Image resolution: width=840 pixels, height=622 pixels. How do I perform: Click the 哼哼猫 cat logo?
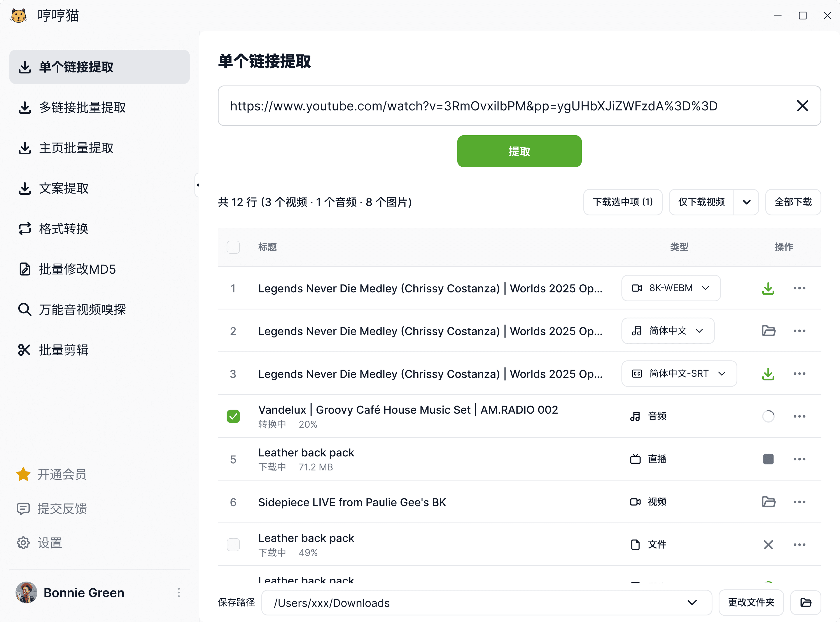pos(19,16)
